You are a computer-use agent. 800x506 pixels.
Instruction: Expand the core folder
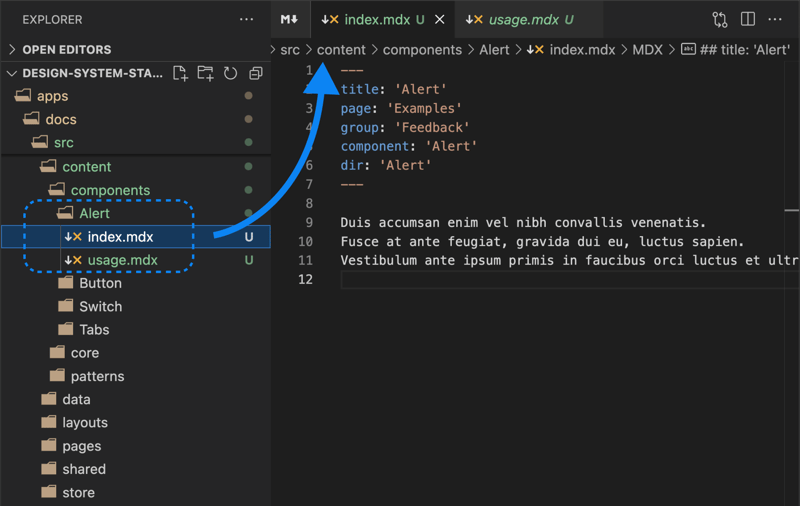click(x=135, y=353)
